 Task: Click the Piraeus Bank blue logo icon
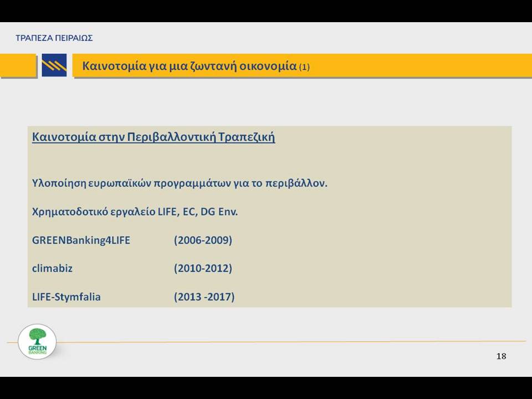pos(54,65)
